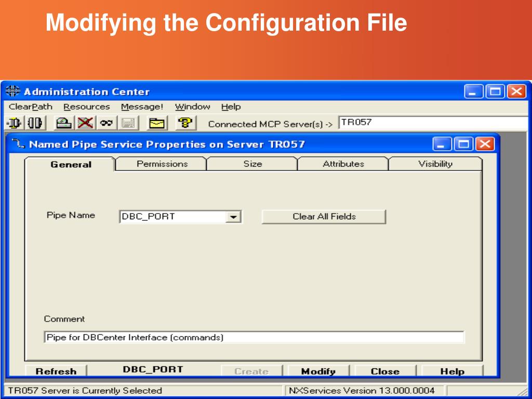The image size is (532, 399).
Task: Click the Administration Center title bar icon
Action: point(13,91)
